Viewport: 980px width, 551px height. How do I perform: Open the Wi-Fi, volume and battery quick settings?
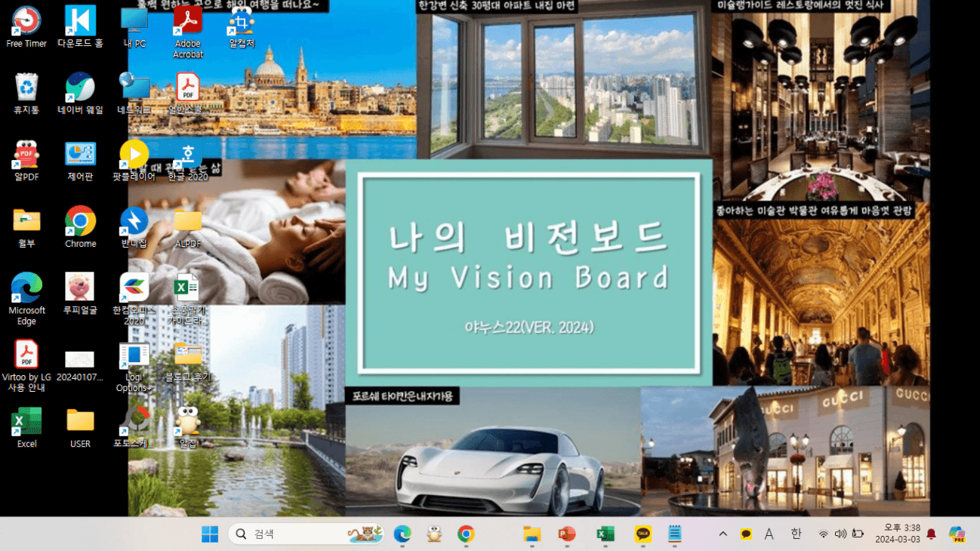[x=840, y=534]
